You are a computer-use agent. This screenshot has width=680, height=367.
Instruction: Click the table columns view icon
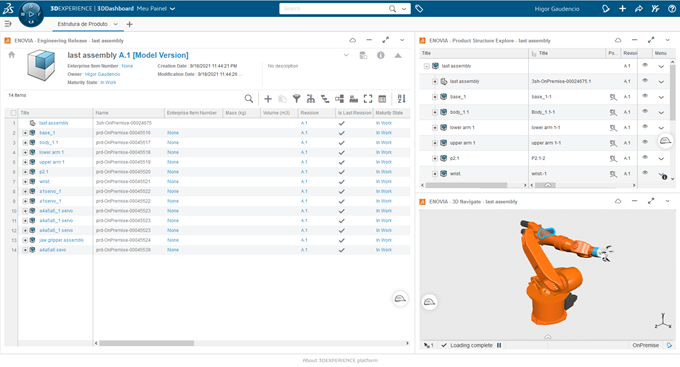[x=382, y=99]
